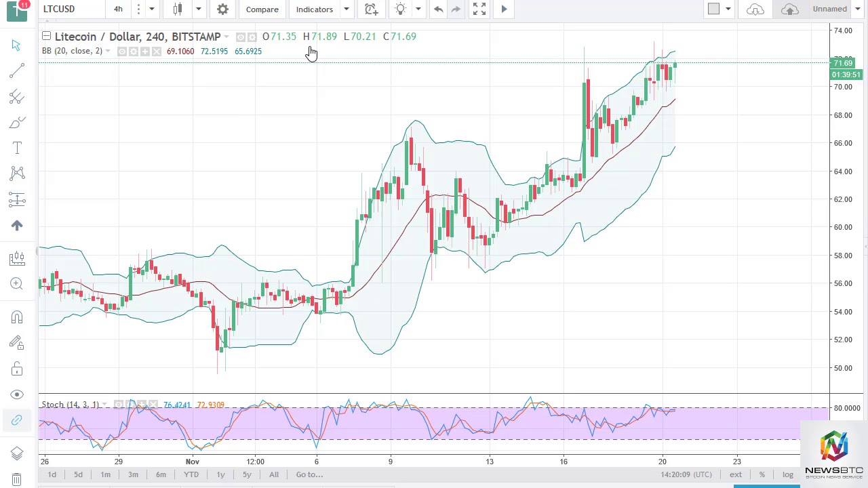868x488 pixels.
Task: Click the candlestick chart style icon
Action: 178,9
